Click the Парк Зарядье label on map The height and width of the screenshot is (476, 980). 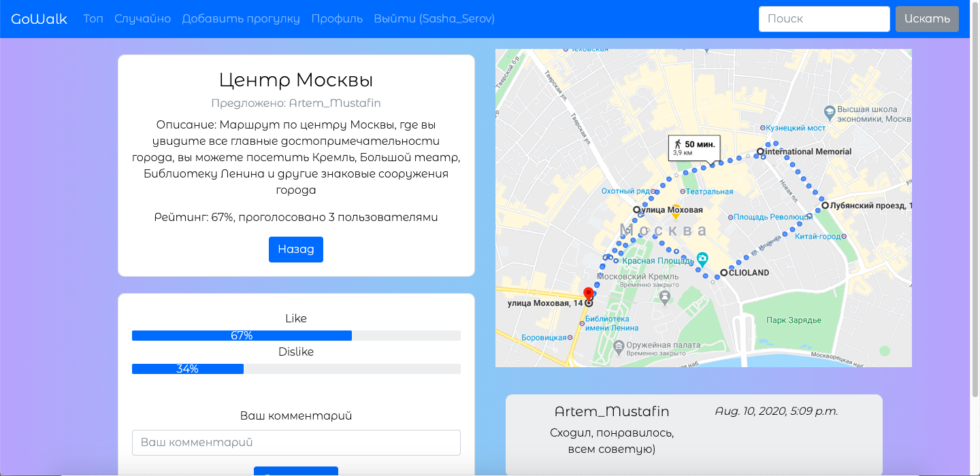[x=795, y=320]
